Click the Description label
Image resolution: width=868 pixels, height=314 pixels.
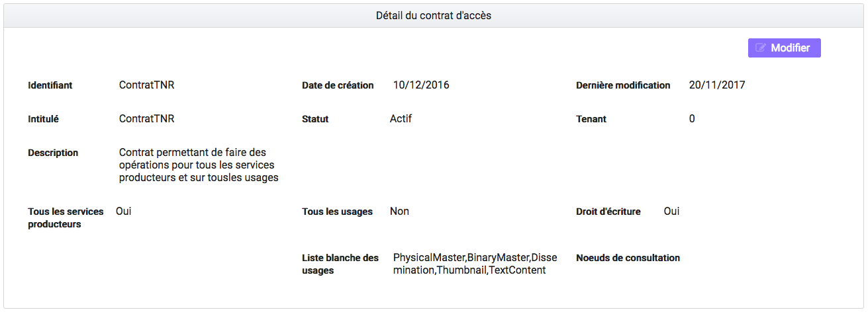[x=53, y=153]
